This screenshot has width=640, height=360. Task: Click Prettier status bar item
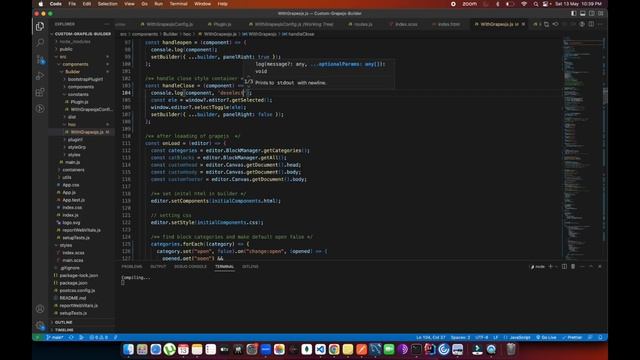tap(572, 338)
